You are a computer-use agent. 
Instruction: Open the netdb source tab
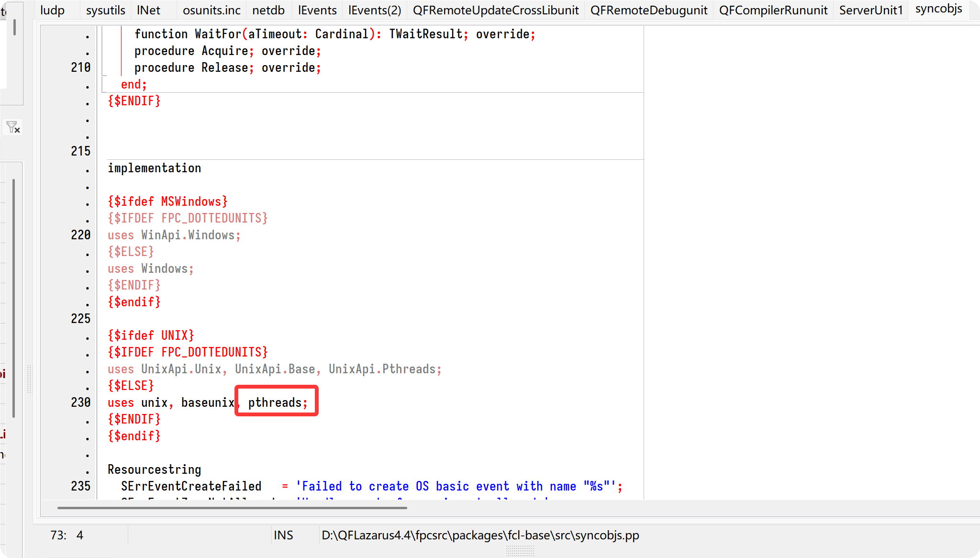point(268,10)
